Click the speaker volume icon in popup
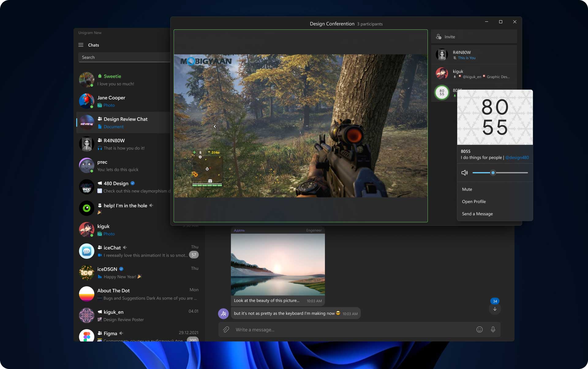Viewport: 588px width, 369px height. click(x=465, y=173)
